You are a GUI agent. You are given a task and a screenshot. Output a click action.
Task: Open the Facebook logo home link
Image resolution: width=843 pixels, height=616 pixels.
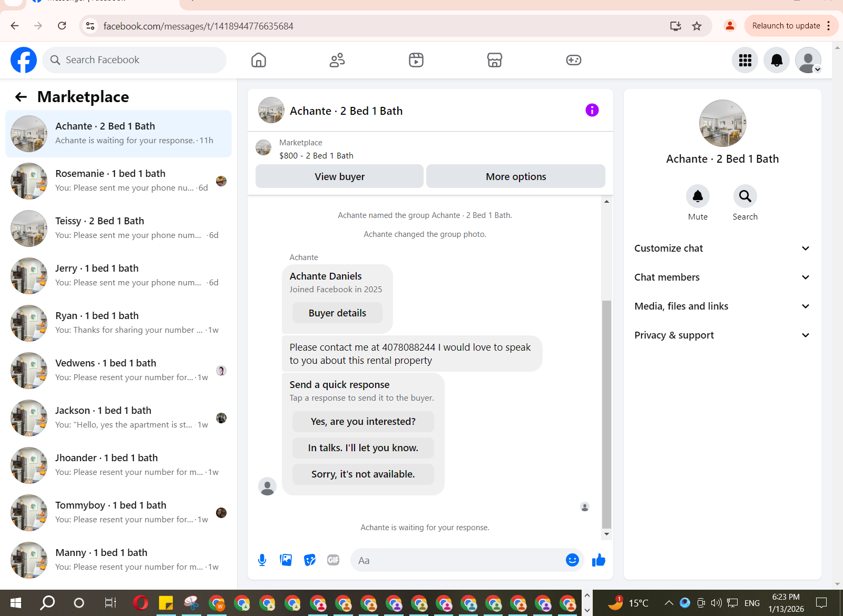[x=24, y=60]
